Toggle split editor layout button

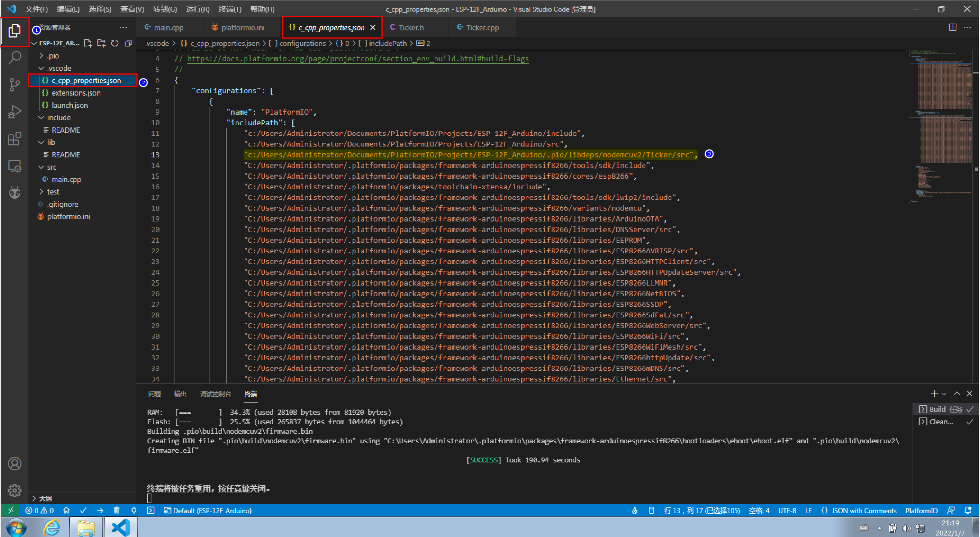(x=953, y=27)
